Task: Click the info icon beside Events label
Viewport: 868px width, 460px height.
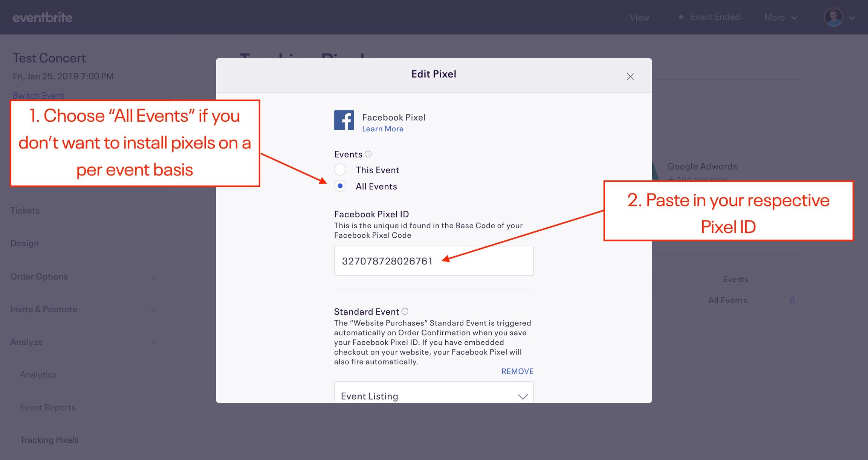Action: (368, 154)
